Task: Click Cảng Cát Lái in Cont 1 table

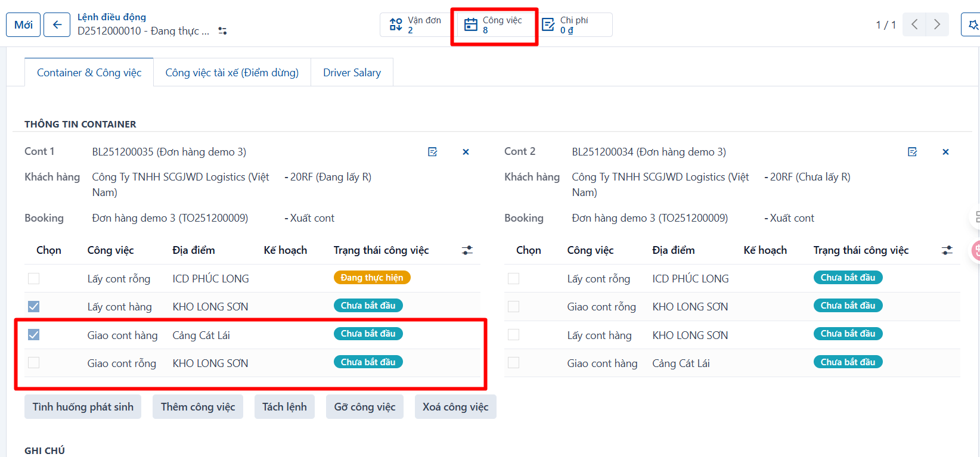Action: pyautogui.click(x=201, y=335)
